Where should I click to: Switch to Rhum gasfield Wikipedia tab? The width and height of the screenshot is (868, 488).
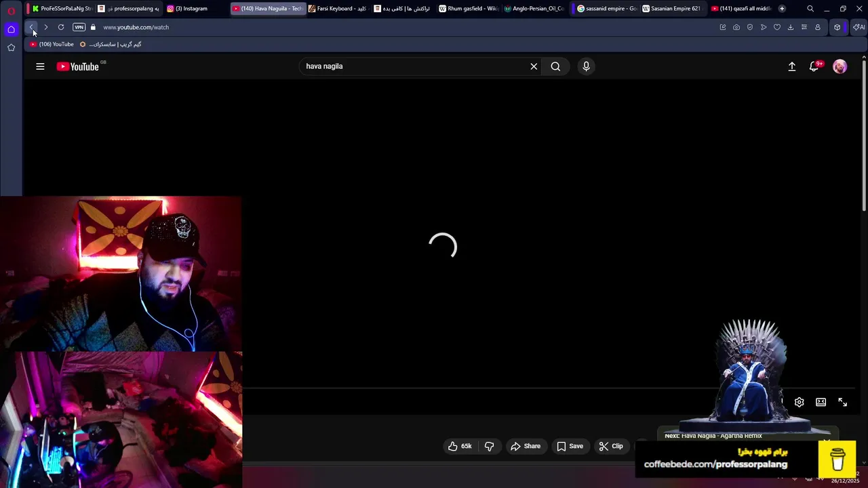(x=469, y=9)
